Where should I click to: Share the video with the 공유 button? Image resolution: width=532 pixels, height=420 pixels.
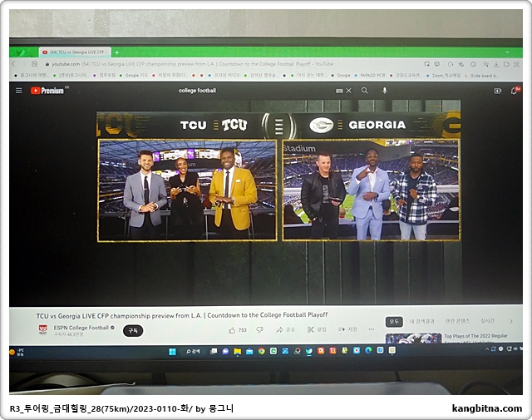coord(286,329)
